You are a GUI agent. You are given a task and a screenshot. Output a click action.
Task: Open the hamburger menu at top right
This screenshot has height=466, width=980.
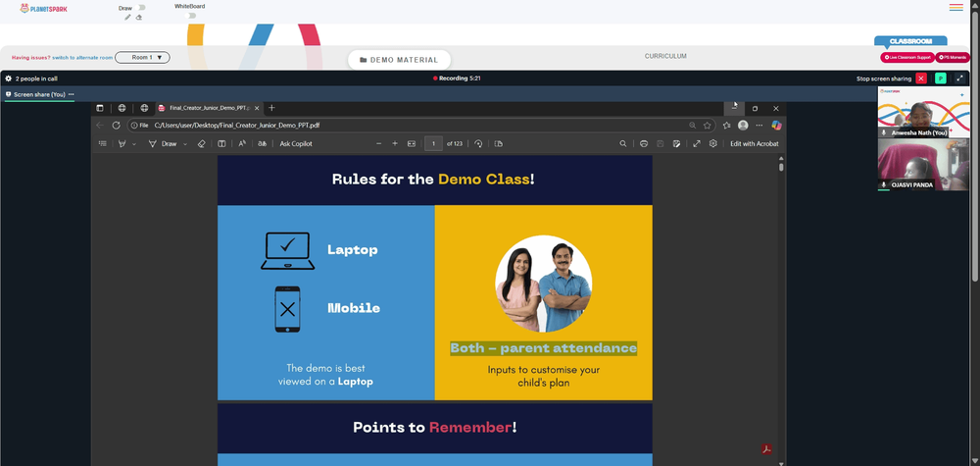[x=956, y=8]
